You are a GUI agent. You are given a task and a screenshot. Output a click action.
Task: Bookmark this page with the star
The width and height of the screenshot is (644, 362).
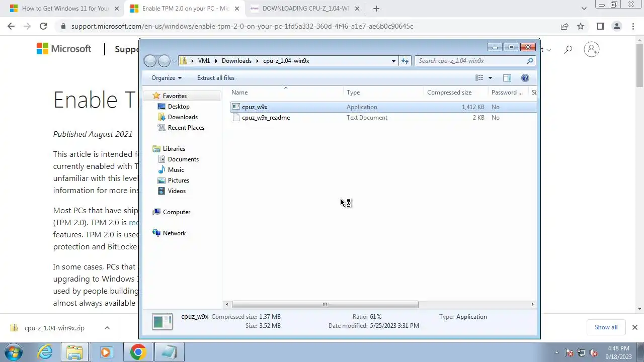tap(581, 26)
